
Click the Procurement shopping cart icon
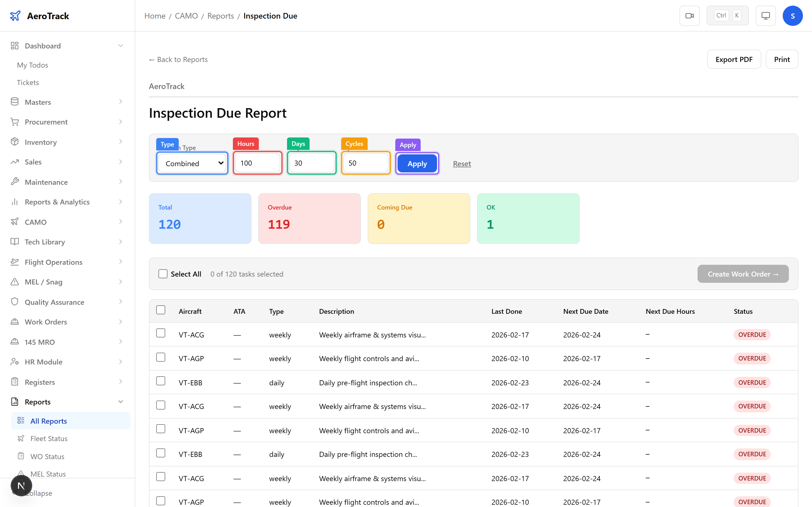(14, 122)
